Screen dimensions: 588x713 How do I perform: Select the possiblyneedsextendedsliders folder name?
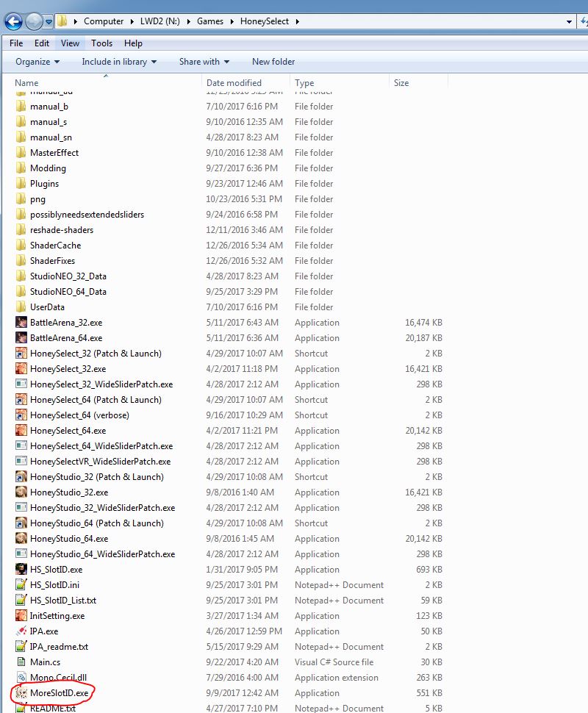pyautogui.click(x=87, y=215)
